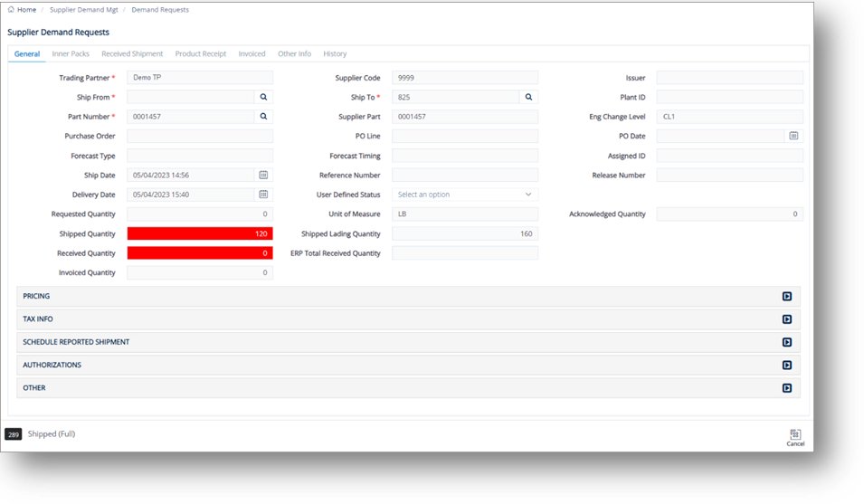Screen dimensions: 864x504
Task: Click the Forecast Timing field
Action: pyautogui.click(x=464, y=156)
